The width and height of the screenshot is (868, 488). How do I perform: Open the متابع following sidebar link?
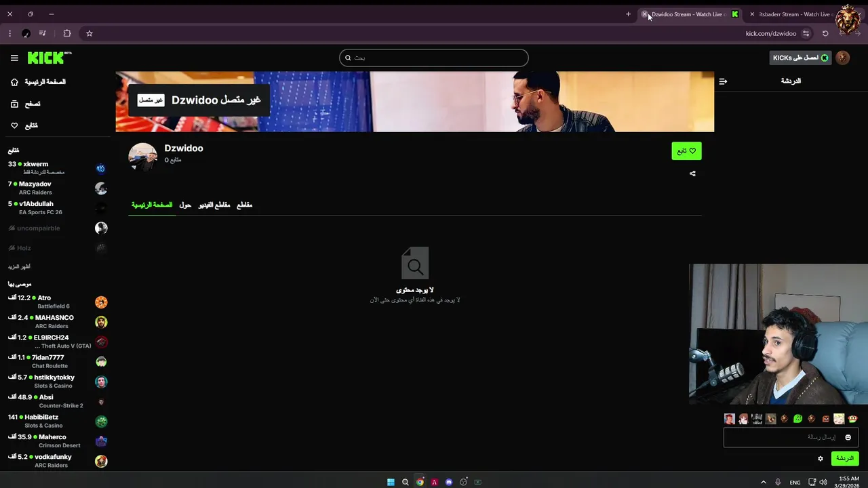24,125
